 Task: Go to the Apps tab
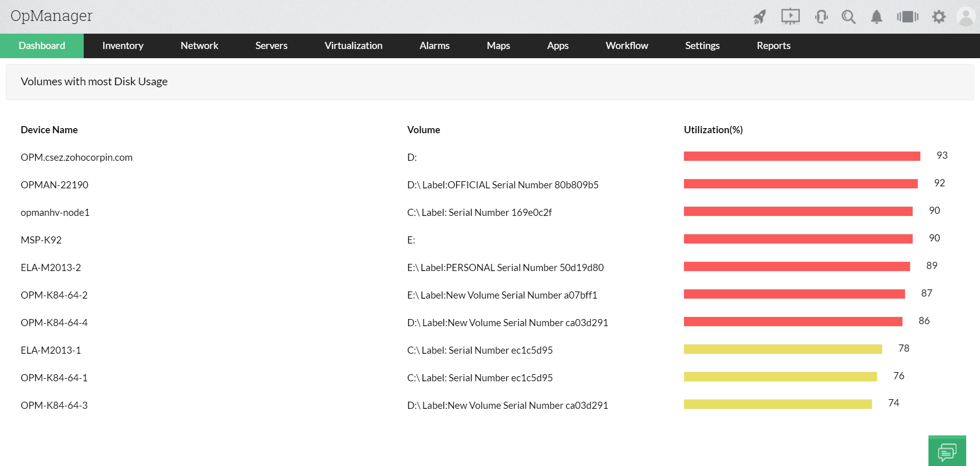pos(557,46)
